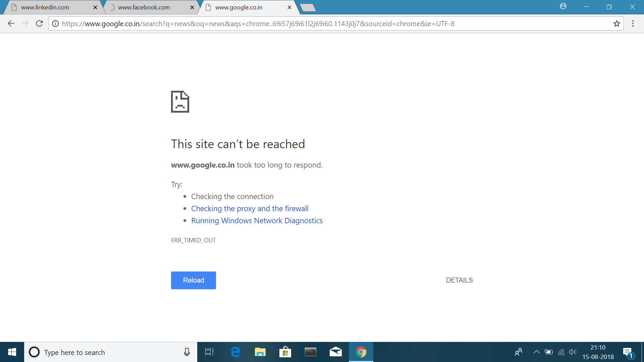Open Running Windows Network Diagnostics
This screenshot has width=644, height=362.
tap(257, 220)
